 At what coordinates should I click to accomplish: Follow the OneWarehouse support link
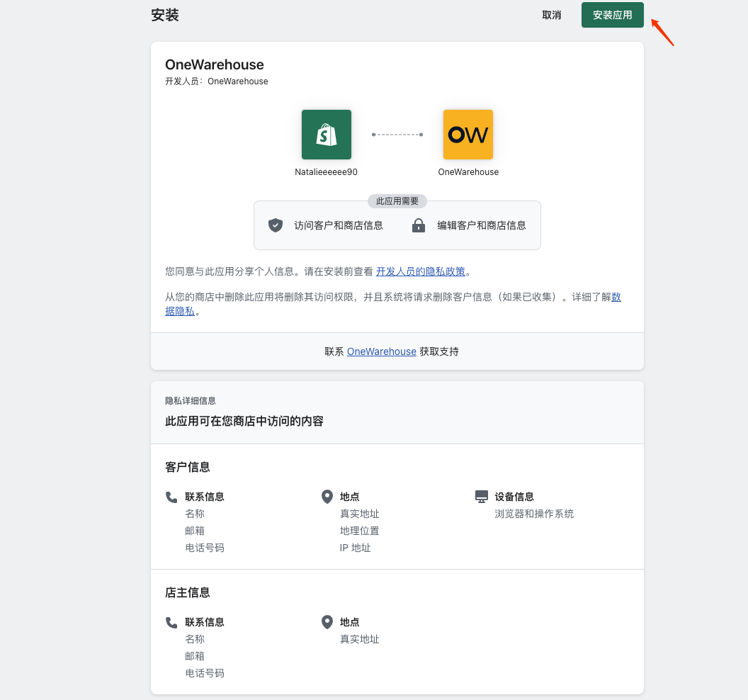point(382,351)
